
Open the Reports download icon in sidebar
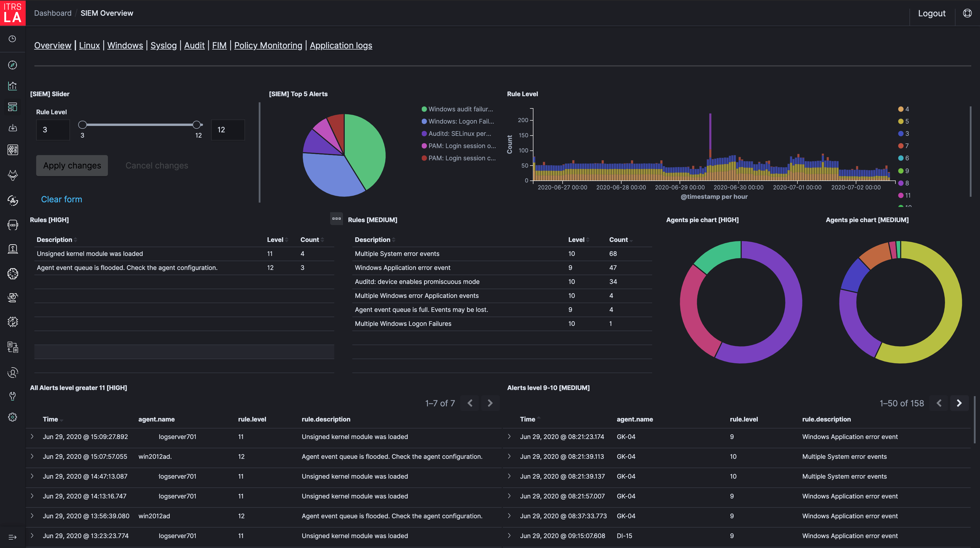pyautogui.click(x=13, y=128)
